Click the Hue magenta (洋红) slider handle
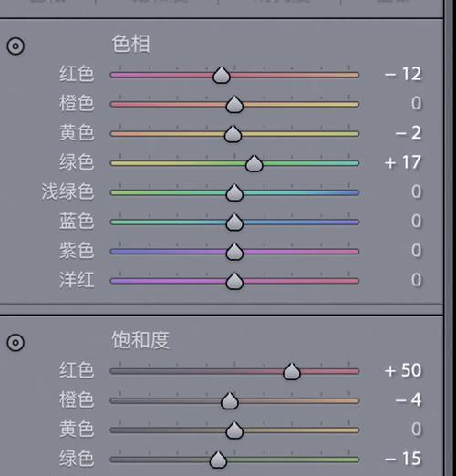456x476 pixels. click(234, 281)
